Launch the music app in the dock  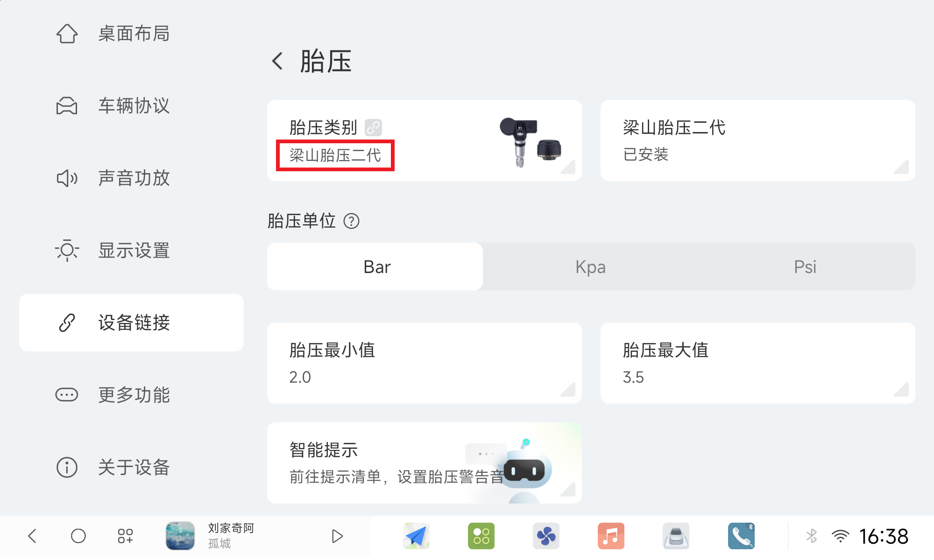[611, 536]
